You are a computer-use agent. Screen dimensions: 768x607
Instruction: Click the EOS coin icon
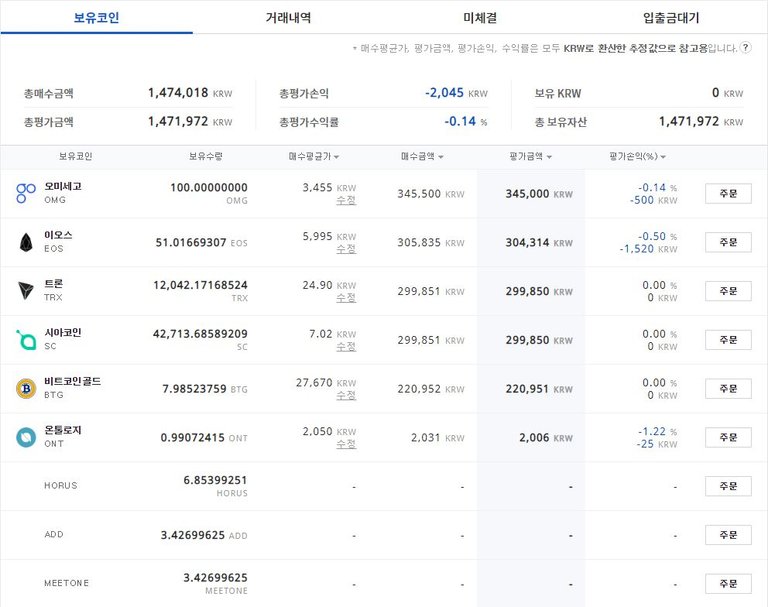26,242
